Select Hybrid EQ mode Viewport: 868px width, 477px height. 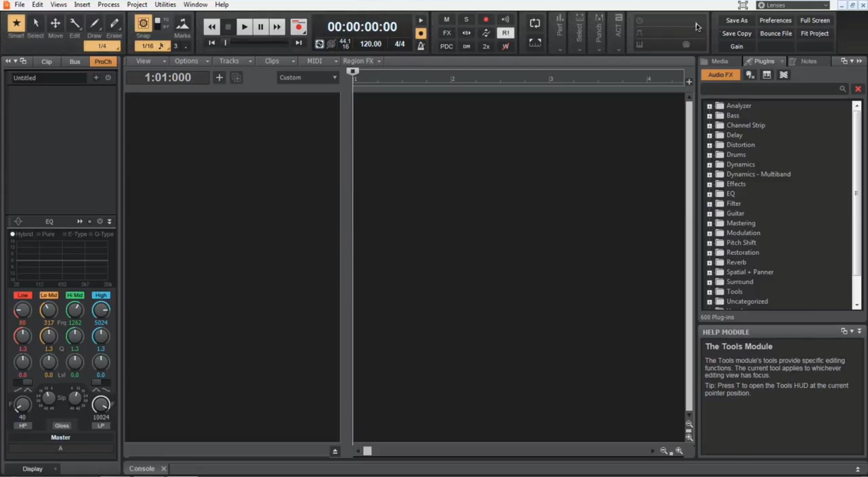coord(13,234)
